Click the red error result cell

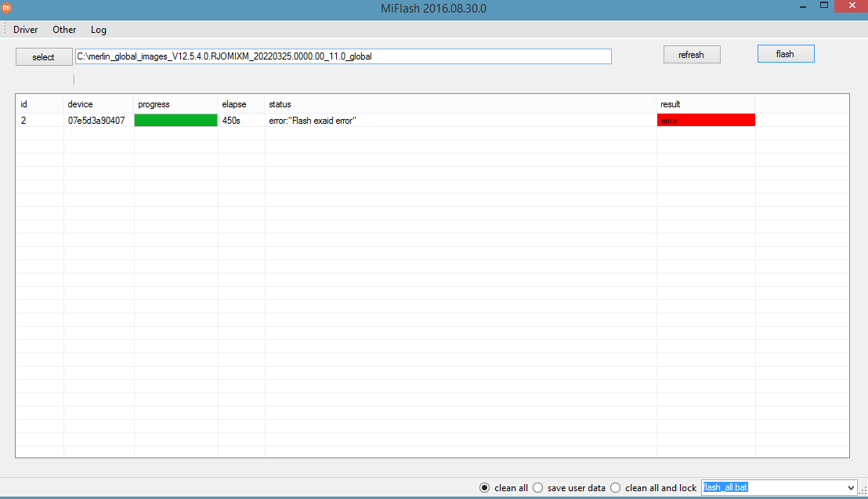[x=706, y=120]
